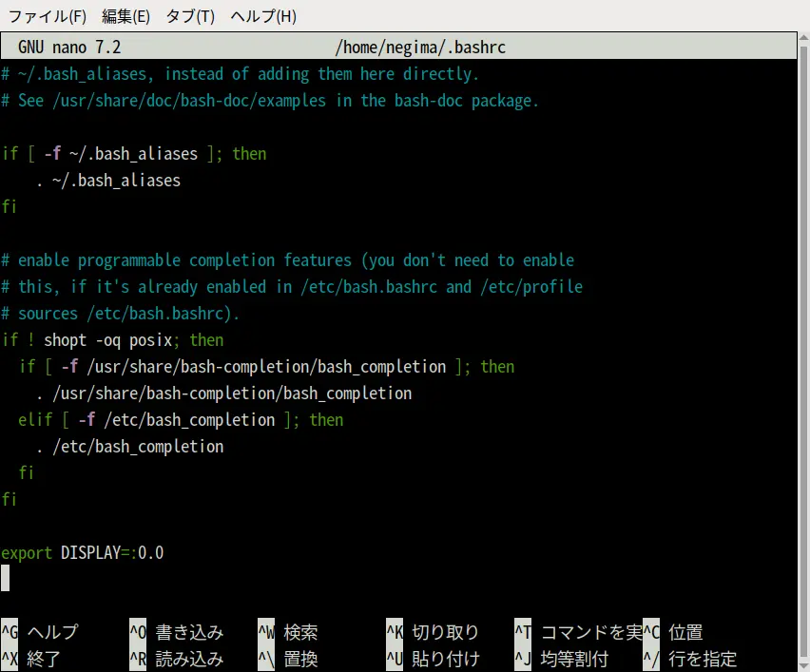Click ^R 読み込み to read a file

coord(176,659)
